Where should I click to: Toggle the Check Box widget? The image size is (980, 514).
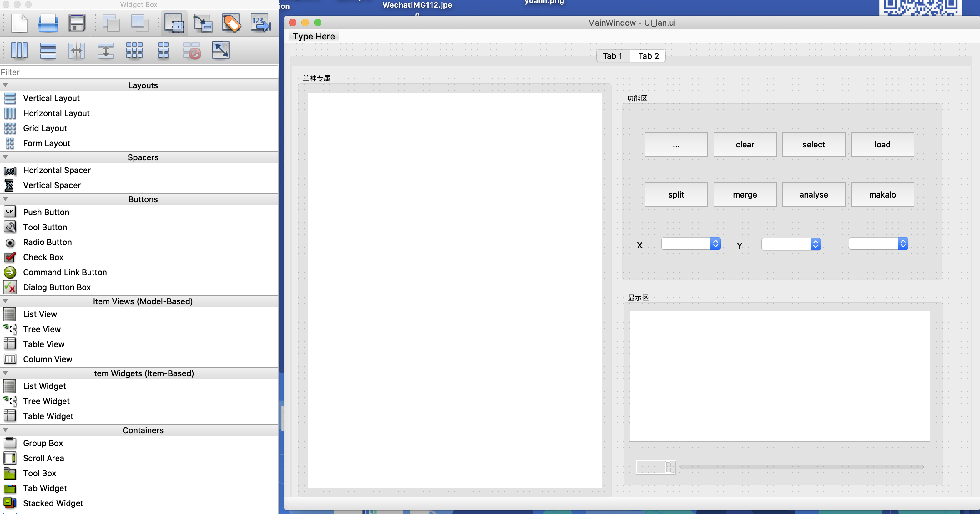pyautogui.click(x=43, y=257)
